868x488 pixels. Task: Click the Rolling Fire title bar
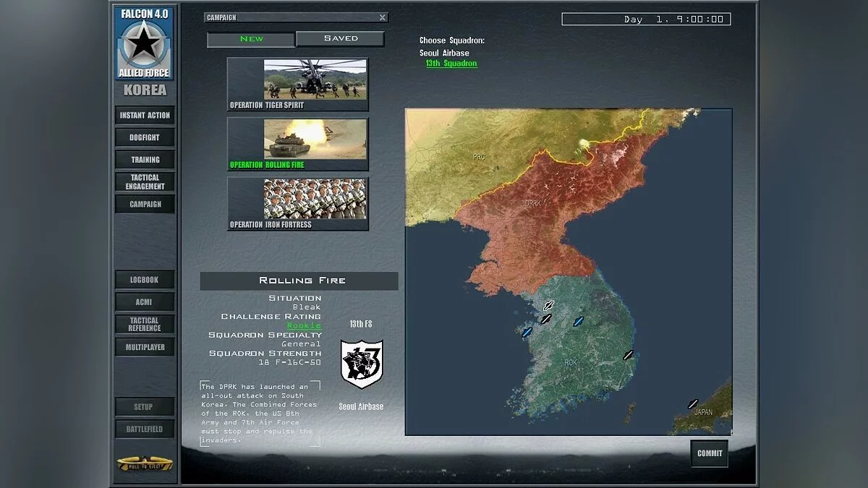[299, 281]
